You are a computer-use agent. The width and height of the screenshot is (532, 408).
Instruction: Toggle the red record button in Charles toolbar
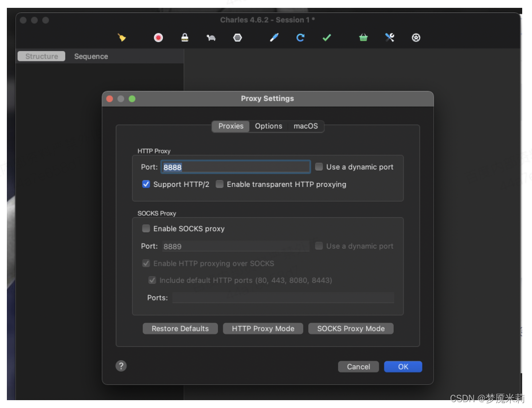(158, 37)
